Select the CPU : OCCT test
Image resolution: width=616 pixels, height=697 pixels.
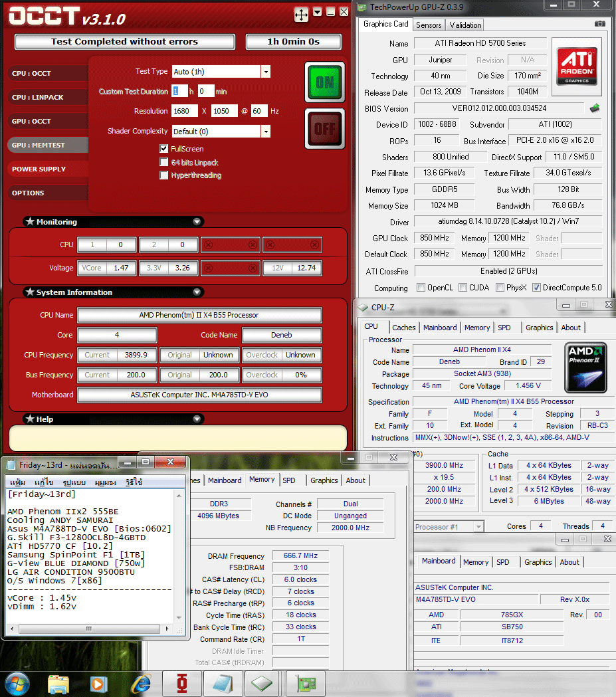48,73
